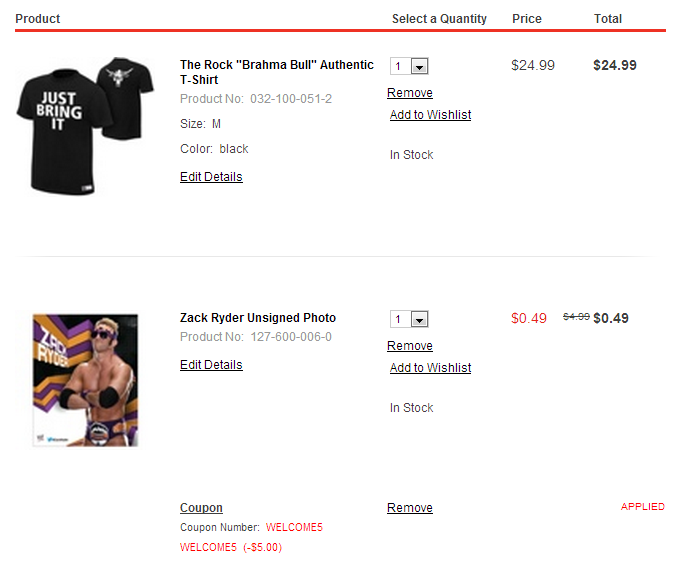This screenshot has width=685, height=575.
Task: Click the Coupon heading link
Action: (201, 508)
